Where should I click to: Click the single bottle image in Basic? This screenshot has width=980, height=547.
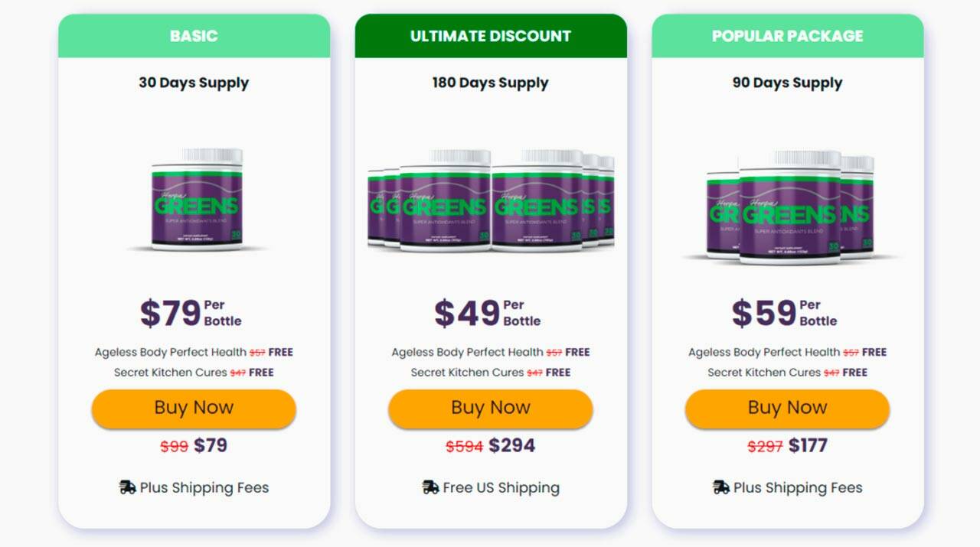[197, 200]
